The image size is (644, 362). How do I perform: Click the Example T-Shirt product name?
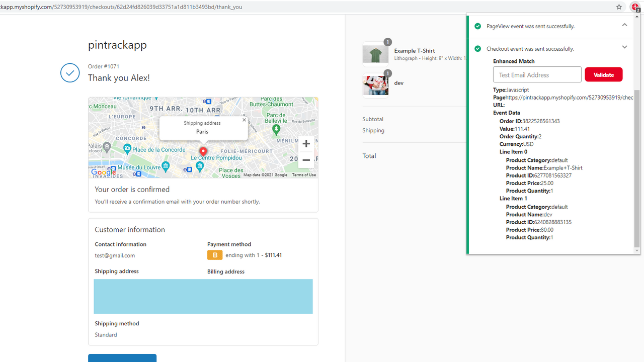pos(415,51)
